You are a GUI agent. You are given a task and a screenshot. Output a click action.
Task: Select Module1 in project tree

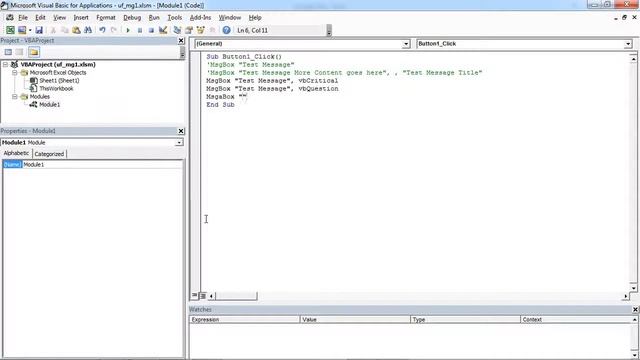pyautogui.click(x=49, y=105)
